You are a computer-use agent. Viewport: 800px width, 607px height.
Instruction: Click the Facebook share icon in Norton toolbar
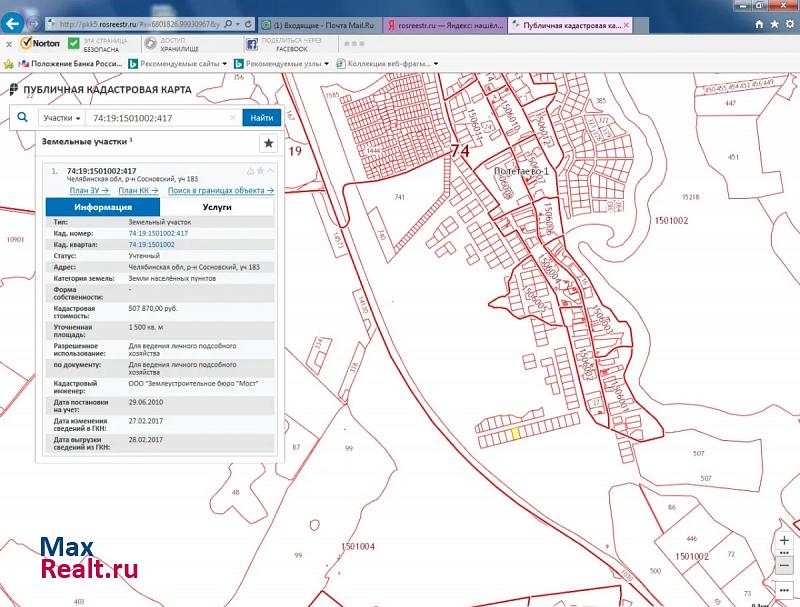tap(252, 44)
